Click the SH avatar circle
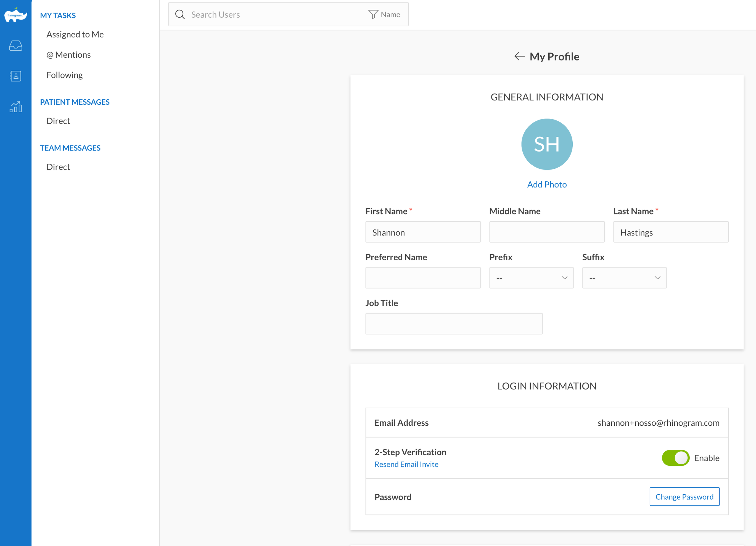Screen dimensions: 756x546 coord(547,144)
